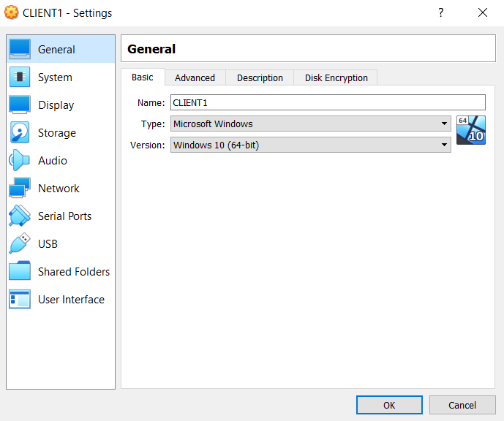Click the VirtualBox gear icon in title bar
Viewport: 504px width, 421px height.
click(x=11, y=12)
